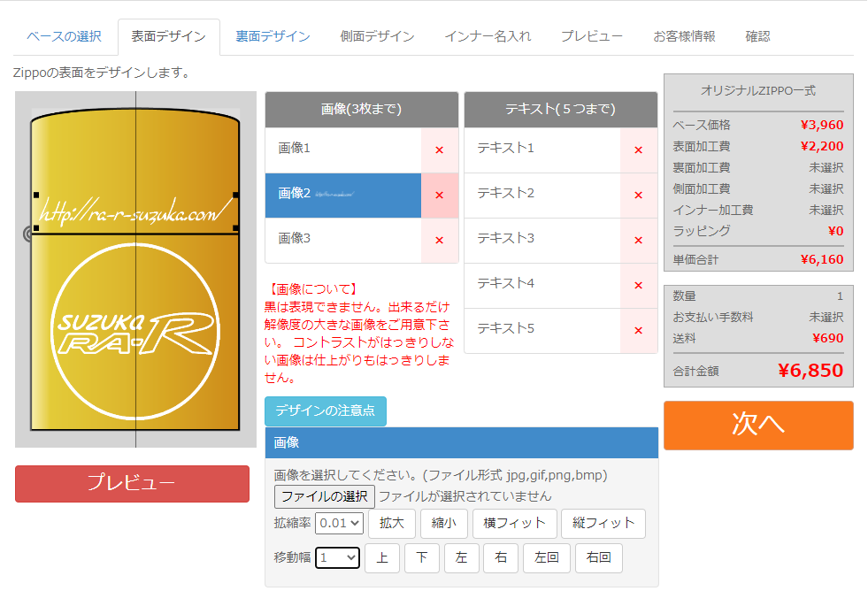Image resolution: width=868 pixels, height=591 pixels.
Task: Delete テキスト4 using its X
Action: pos(638,286)
